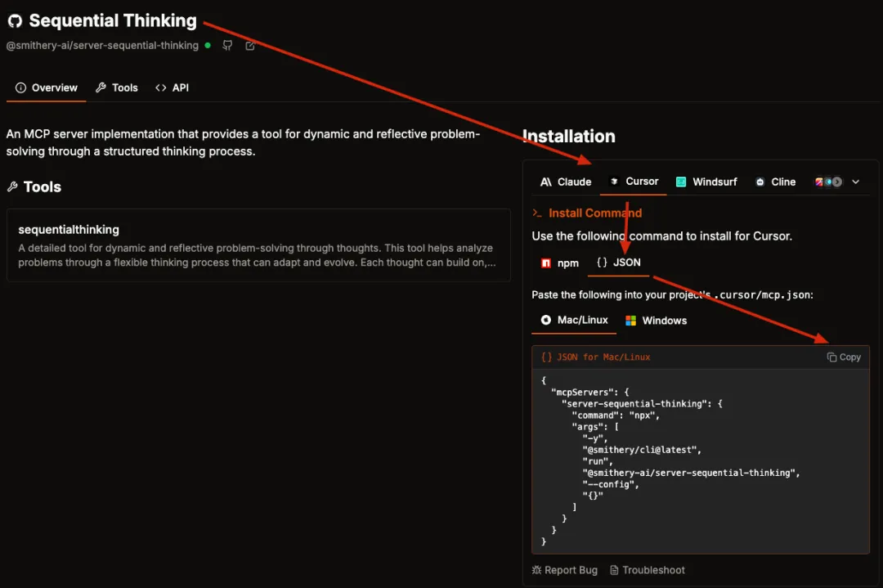Click the "mcpServers" line in code block
Screen dimensions: 883x588
coord(590,392)
